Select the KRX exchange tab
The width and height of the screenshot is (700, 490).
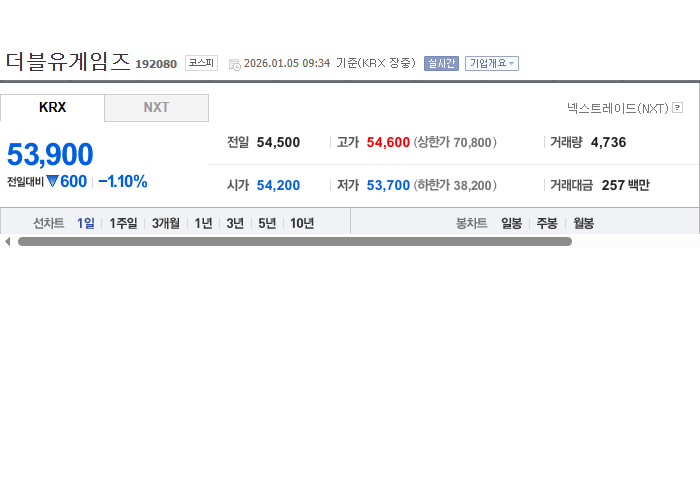[52, 108]
